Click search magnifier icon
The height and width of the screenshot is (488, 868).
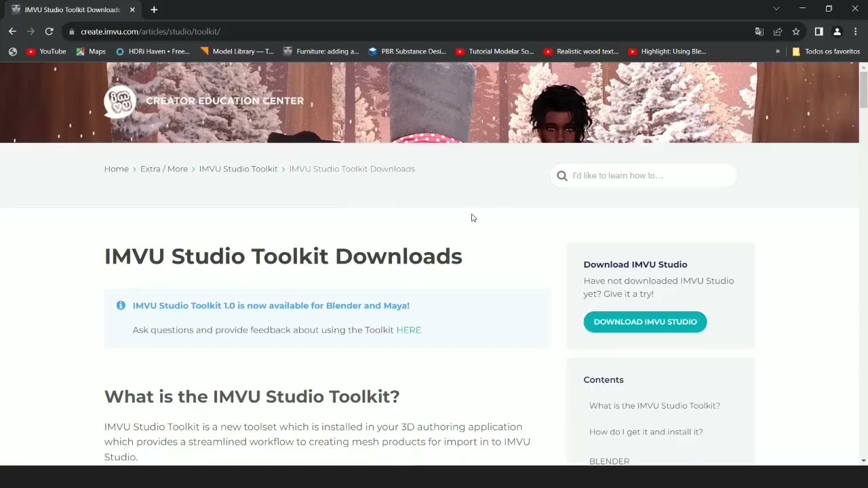pyautogui.click(x=562, y=176)
